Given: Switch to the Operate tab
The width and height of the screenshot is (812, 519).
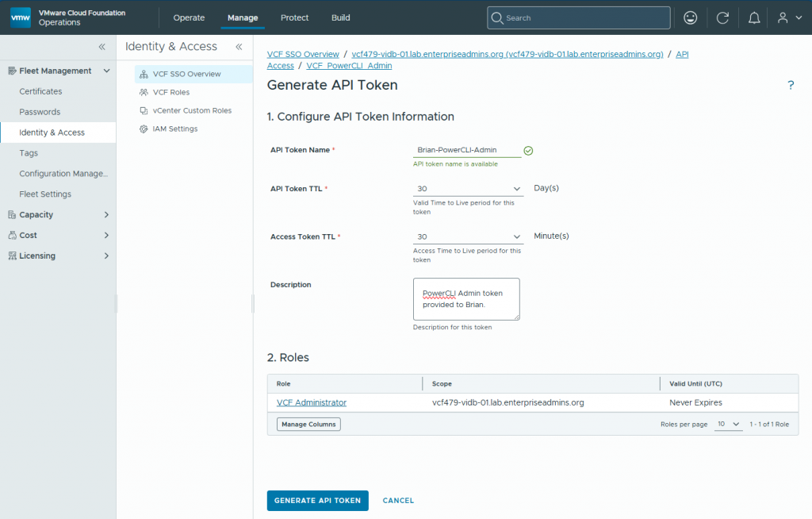Looking at the screenshot, I should point(189,17).
